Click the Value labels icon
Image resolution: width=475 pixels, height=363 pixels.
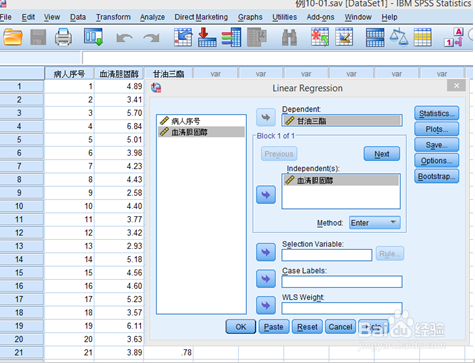tap(454, 37)
